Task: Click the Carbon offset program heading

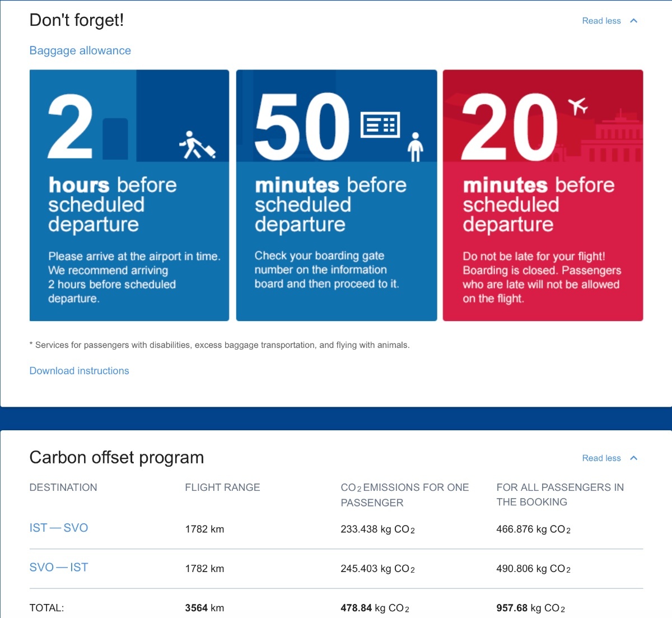Action: tap(116, 458)
